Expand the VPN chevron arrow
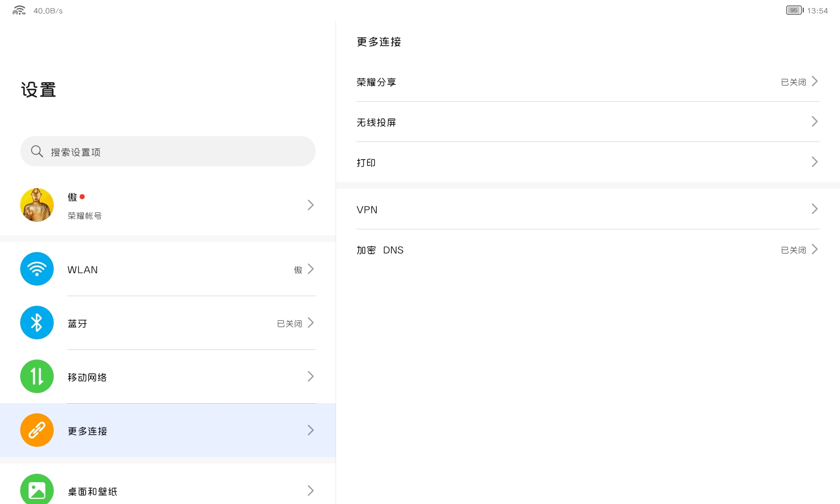The height and width of the screenshot is (504, 840). (814, 209)
